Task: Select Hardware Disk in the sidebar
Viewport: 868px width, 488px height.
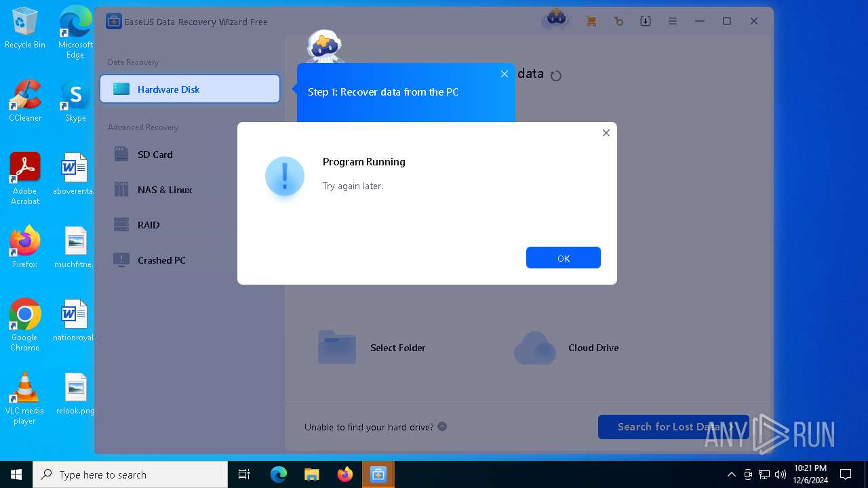Action: [190, 89]
